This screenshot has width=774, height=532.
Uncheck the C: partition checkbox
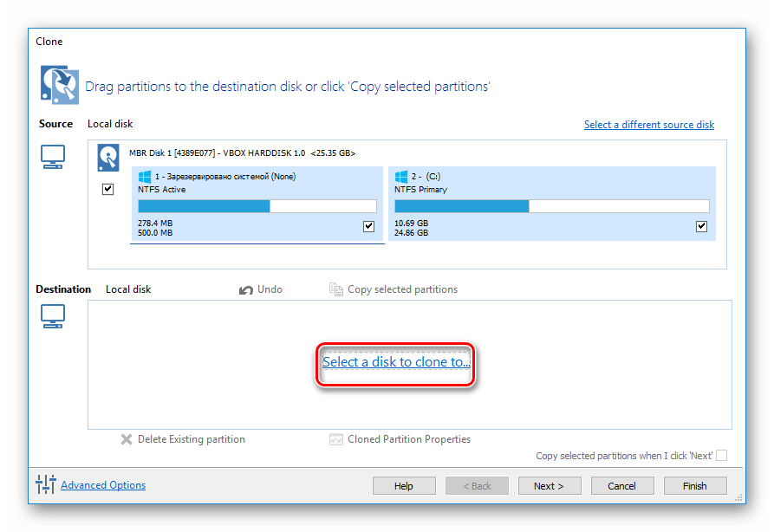pyautogui.click(x=701, y=226)
